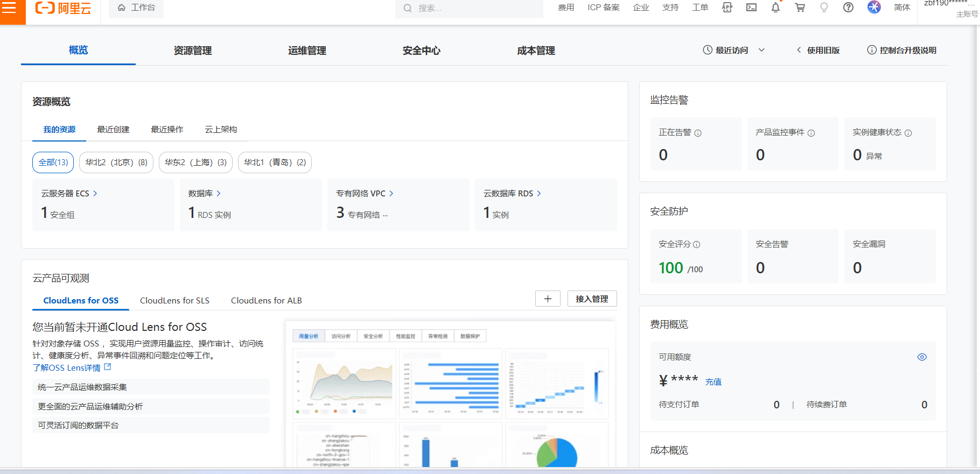Select 我的资源 sub-tab
The width and height of the screenshot is (980, 474).
(x=59, y=130)
